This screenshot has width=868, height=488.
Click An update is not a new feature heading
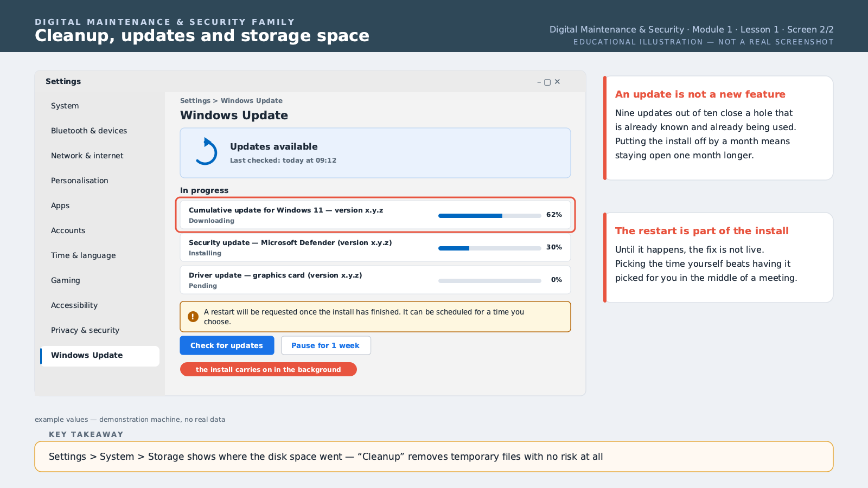click(700, 94)
